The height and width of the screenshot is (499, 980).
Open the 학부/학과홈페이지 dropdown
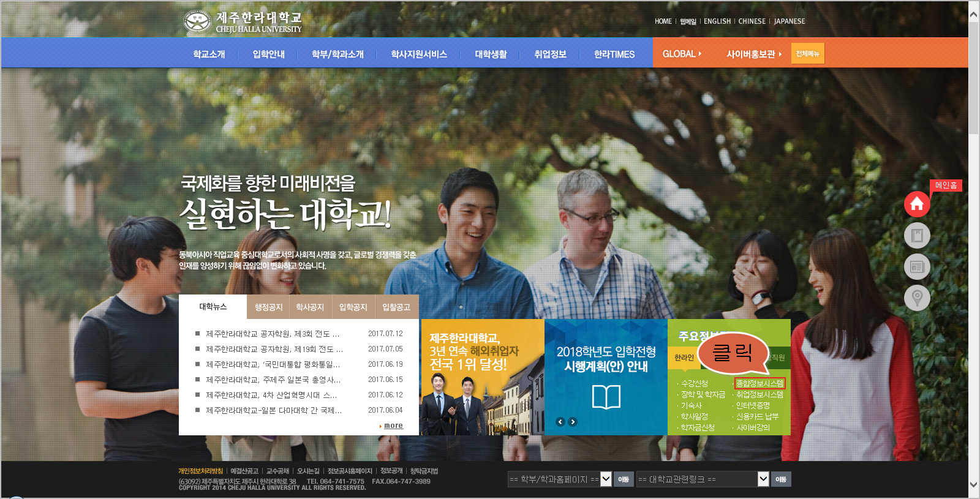(x=560, y=479)
